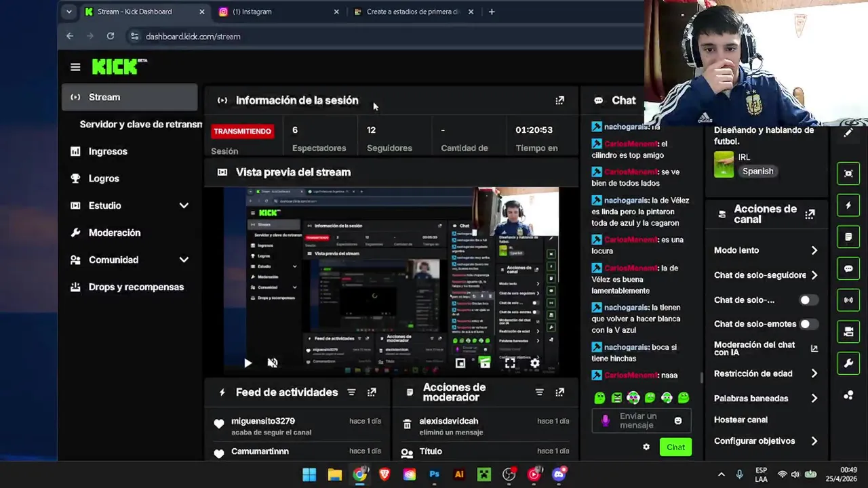Open Discord from the taskbar
Viewport: 868px width, 488px height.
pos(559,474)
